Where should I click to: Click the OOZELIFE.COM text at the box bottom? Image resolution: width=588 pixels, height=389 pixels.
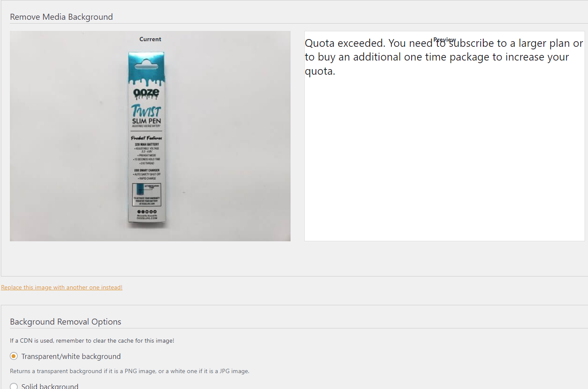(x=147, y=218)
